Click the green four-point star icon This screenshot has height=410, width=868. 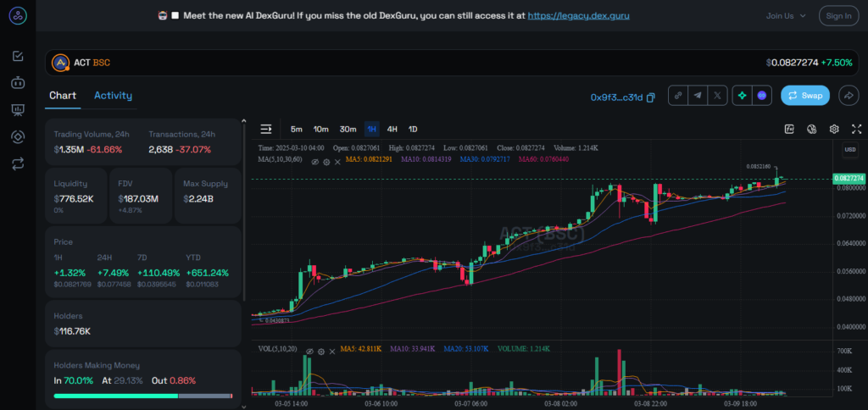(x=743, y=95)
